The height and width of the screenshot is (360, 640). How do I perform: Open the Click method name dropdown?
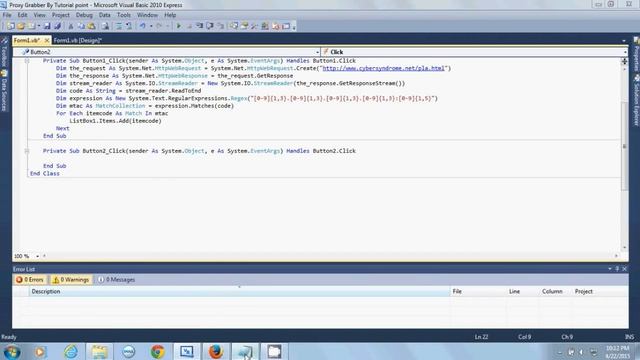[x=625, y=52]
